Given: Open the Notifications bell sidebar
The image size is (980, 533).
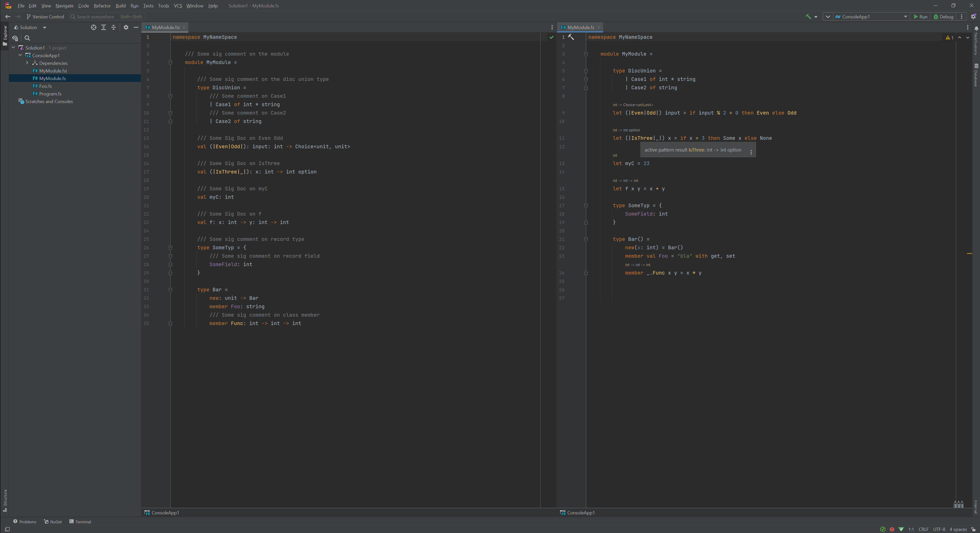Looking at the screenshot, I should pos(976,29).
